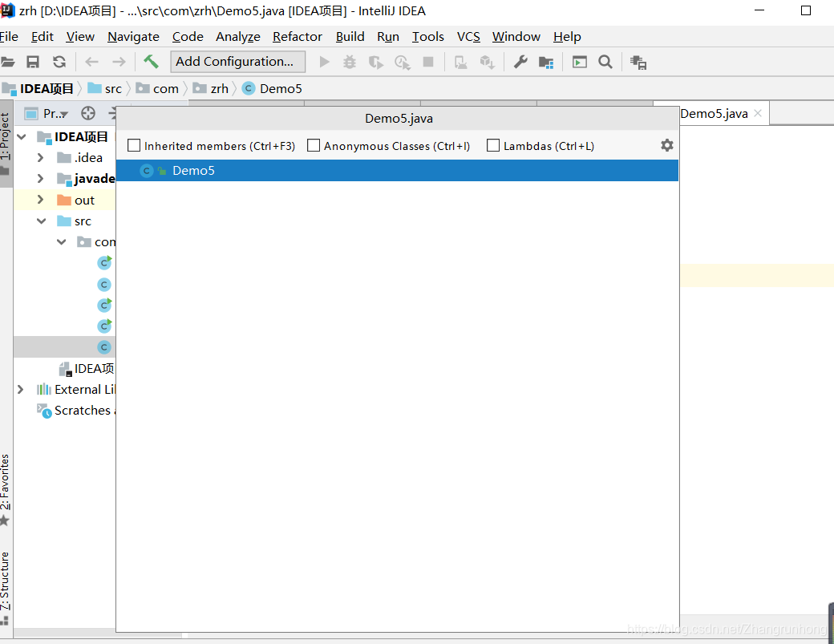Click the Run play icon
The width and height of the screenshot is (834, 644).
(325, 63)
